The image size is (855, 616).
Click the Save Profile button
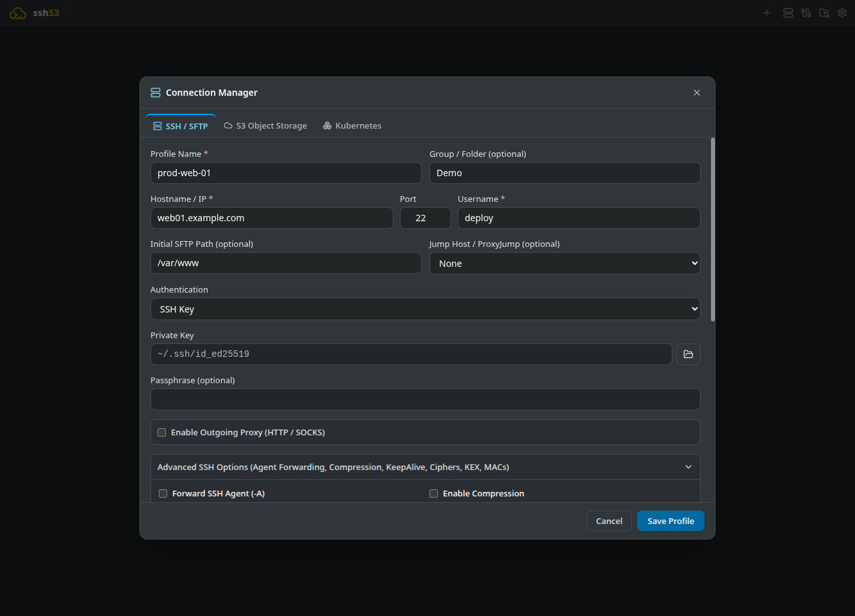click(670, 521)
